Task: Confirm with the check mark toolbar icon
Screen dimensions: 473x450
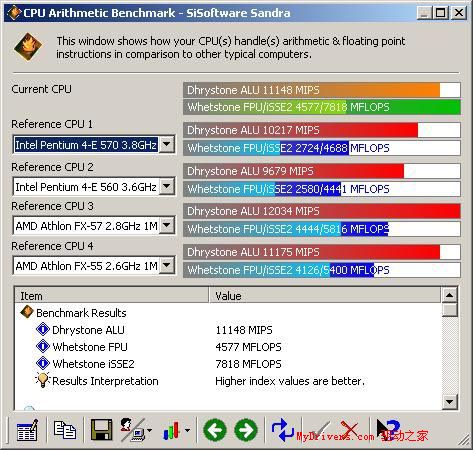Action: pos(319,430)
